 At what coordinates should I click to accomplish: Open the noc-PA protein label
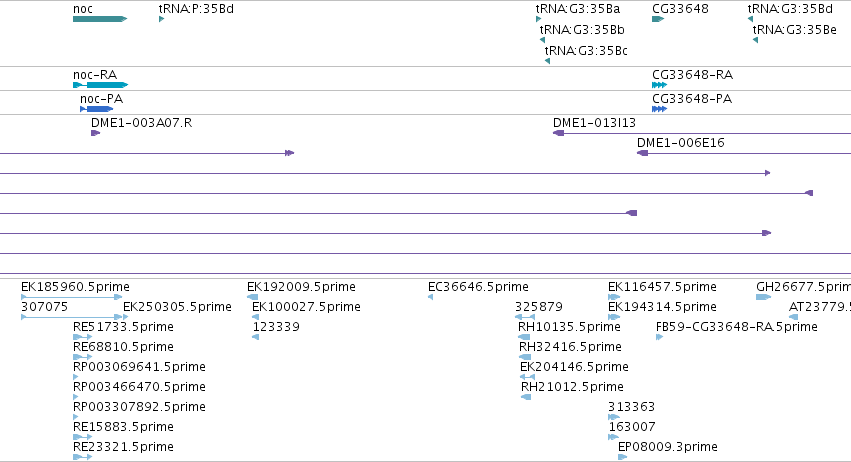click(101, 98)
